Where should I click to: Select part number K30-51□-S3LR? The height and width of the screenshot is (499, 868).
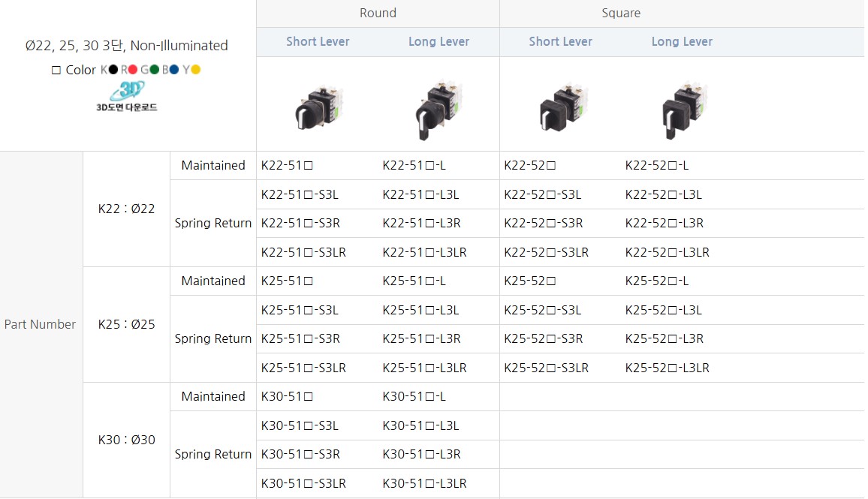point(303,483)
